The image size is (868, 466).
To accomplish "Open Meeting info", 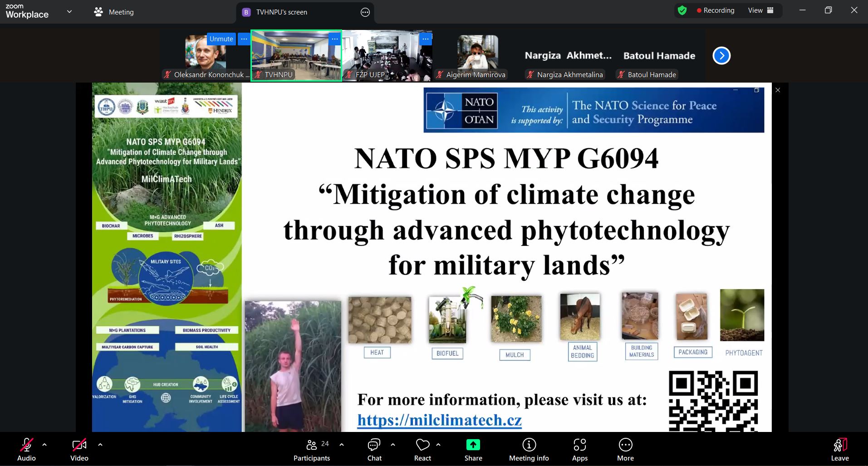I will click(x=529, y=450).
